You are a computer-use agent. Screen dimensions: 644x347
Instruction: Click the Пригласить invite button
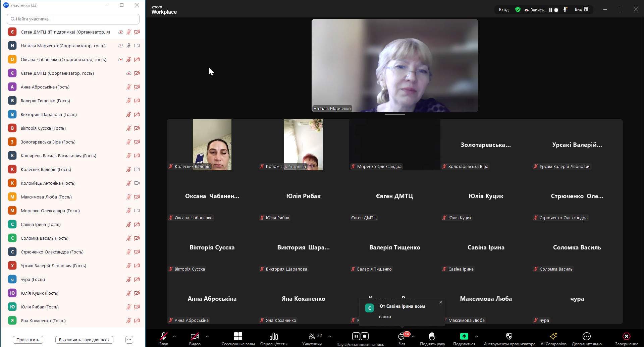click(x=28, y=340)
